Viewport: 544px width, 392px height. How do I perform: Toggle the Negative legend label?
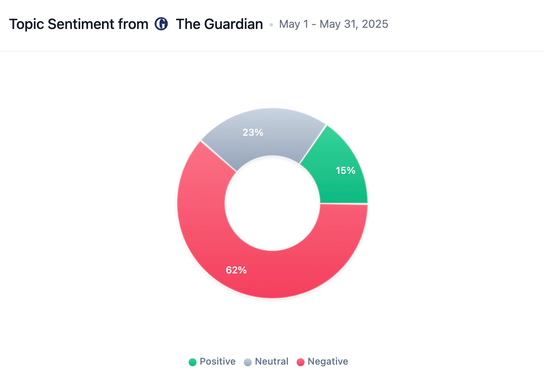pos(328,361)
